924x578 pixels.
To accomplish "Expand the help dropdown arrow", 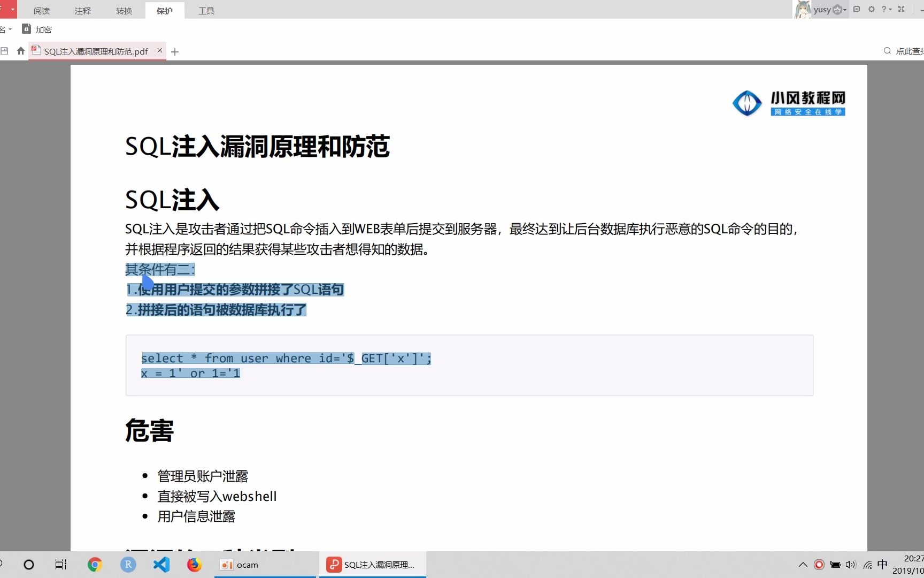I will (x=890, y=10).
